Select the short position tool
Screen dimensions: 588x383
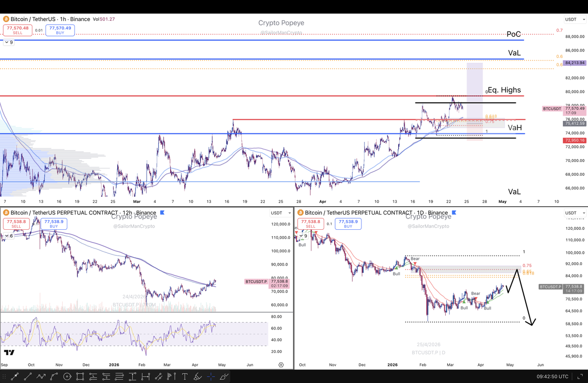(x=106, y=376)
